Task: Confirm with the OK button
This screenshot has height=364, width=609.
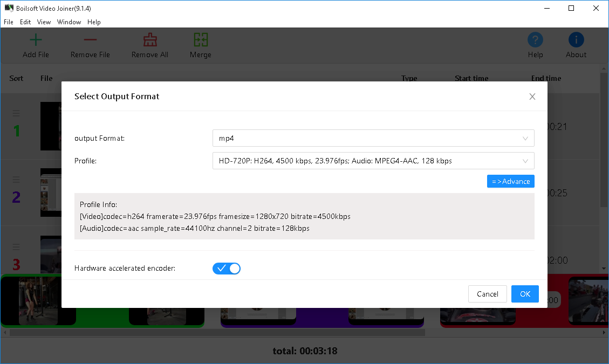Action: coord(525,294)
